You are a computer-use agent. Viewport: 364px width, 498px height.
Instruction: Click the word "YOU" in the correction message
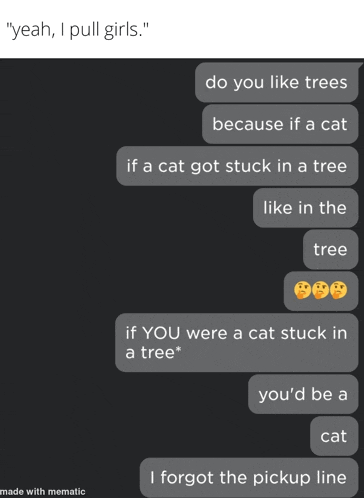(161, 333)
